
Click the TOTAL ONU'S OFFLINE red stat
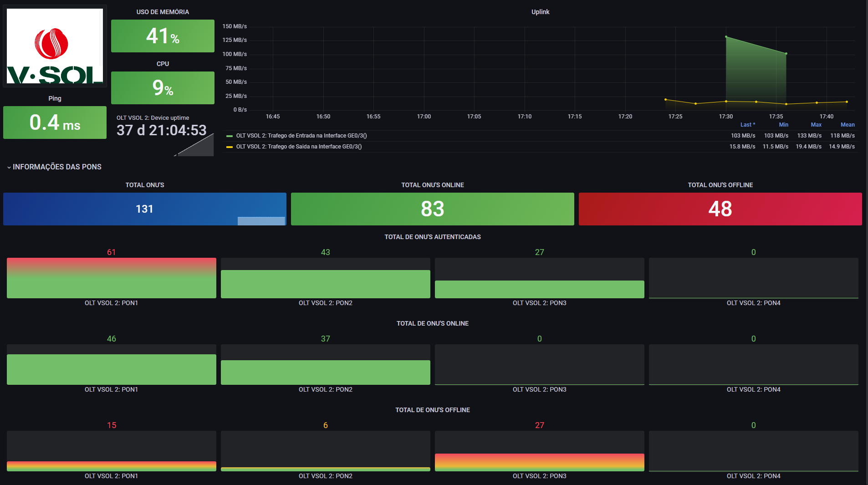pos(720,209)
